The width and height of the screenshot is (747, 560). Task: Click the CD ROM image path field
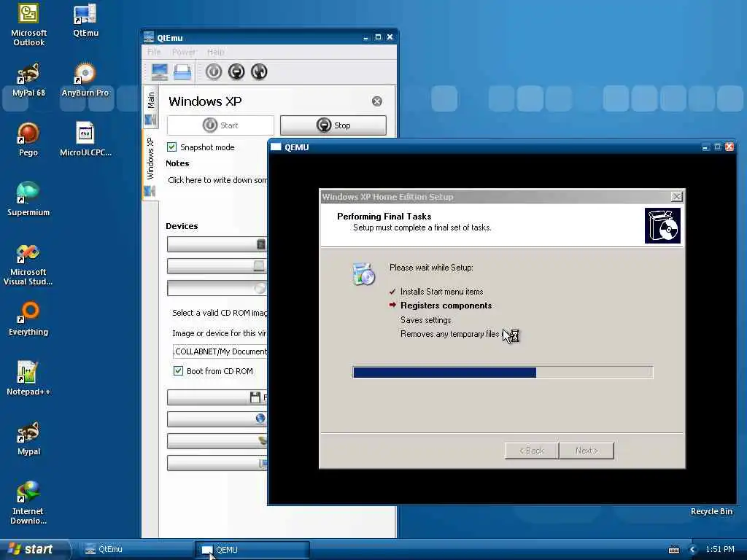click(x=220, y=351)
